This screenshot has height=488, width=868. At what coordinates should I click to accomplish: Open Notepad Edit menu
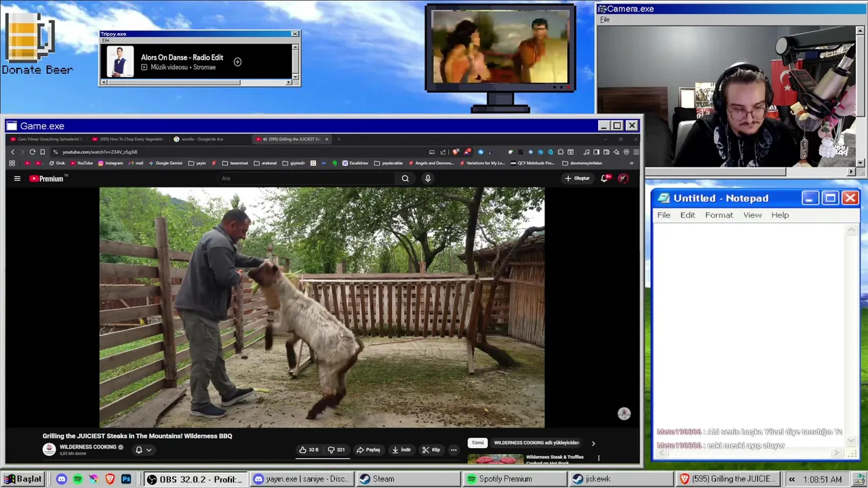click(688, 215)
